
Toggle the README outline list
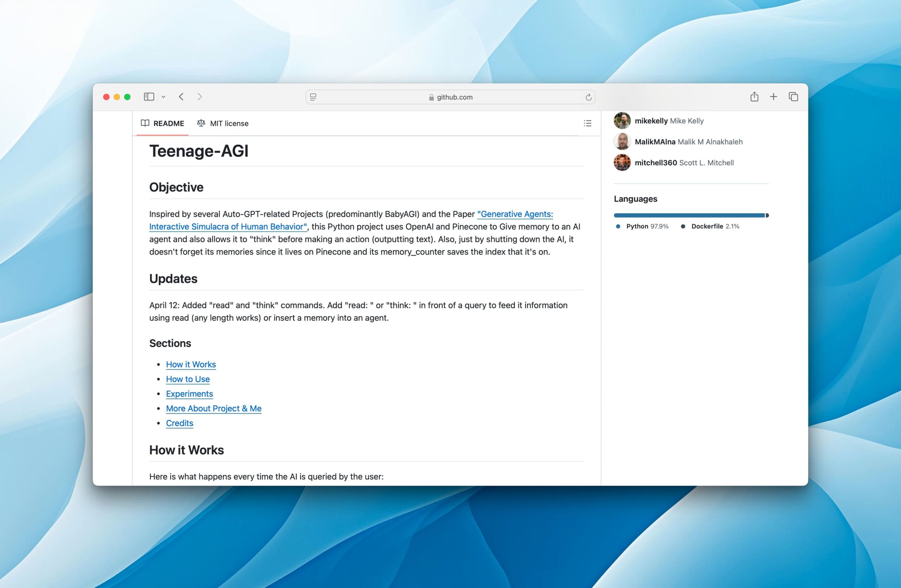tap(587, 123)
